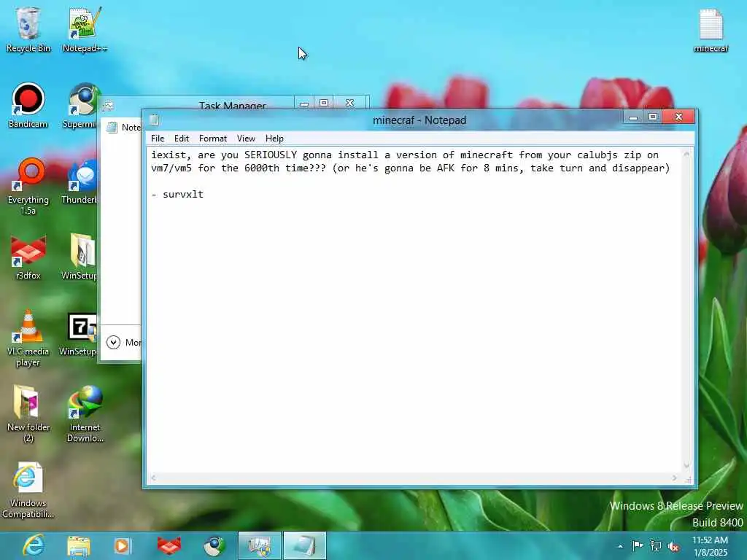Show hidden tray icons arrow
Image resolution: width=747 pixels, height=560 pixels.
tap(620, 546)
